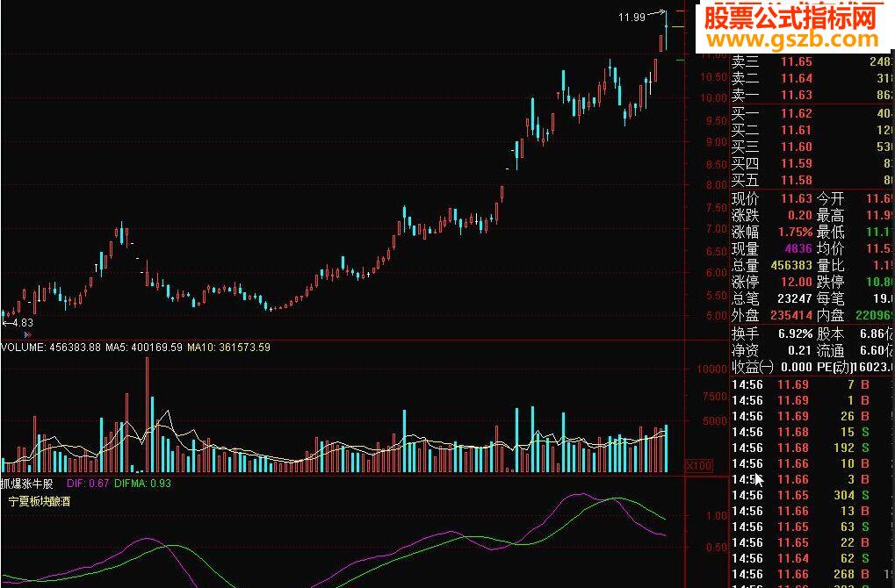The image size is (895, 588).
Task: Click the 总笔 trade count 23247
Action: tap(795, 298)
